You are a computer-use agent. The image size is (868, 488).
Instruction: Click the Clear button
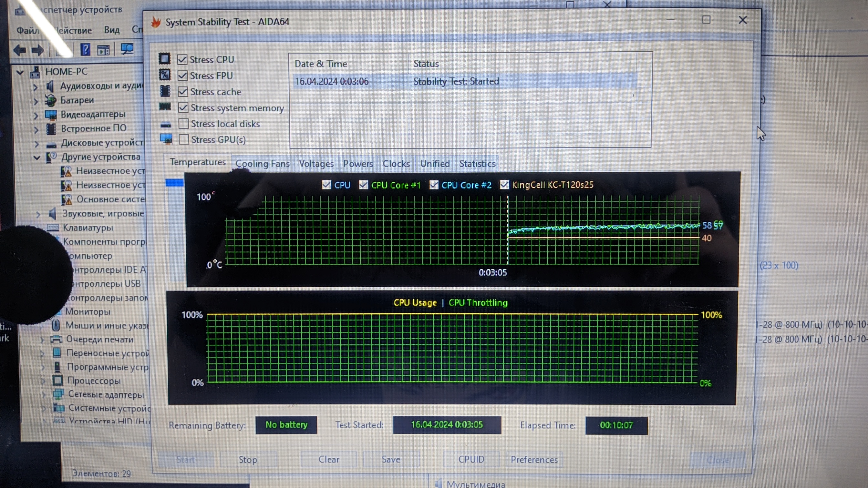329,459
